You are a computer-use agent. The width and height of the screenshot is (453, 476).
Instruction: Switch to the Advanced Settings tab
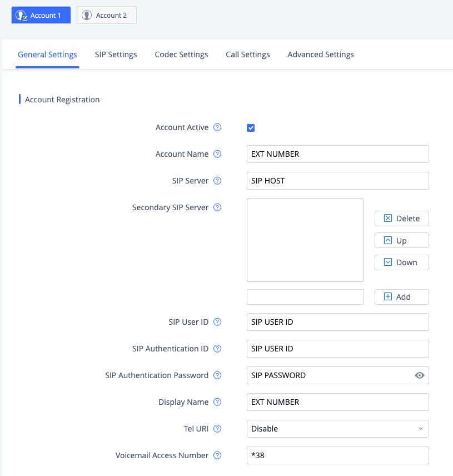point(320,54)
